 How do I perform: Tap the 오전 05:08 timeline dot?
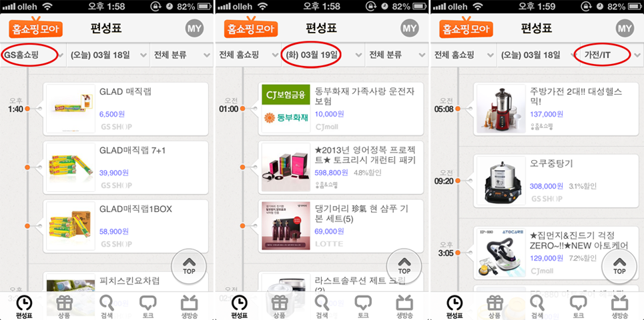tap(458, 109)
